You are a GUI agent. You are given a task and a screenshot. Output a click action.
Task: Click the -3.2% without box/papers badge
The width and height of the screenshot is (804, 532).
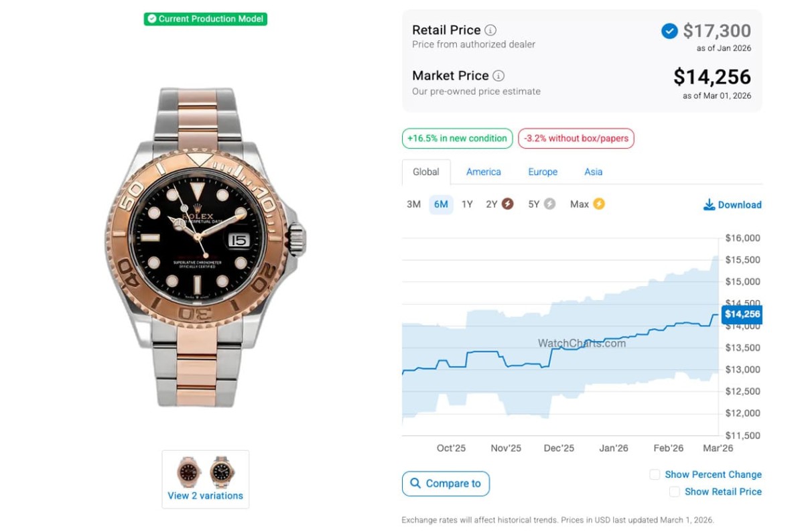coord(576,139)
